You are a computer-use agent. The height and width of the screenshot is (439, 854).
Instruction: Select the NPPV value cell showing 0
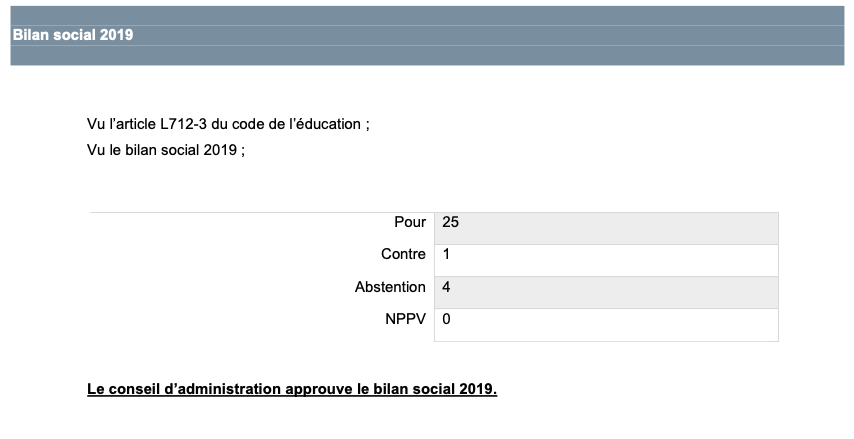tap(606, 325)
